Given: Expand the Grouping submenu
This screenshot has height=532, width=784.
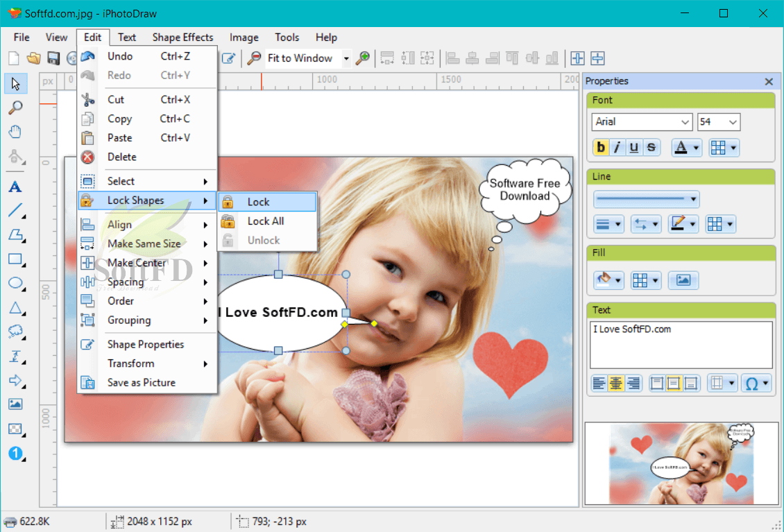Looking at the screenshot, I should pos(147,320).
